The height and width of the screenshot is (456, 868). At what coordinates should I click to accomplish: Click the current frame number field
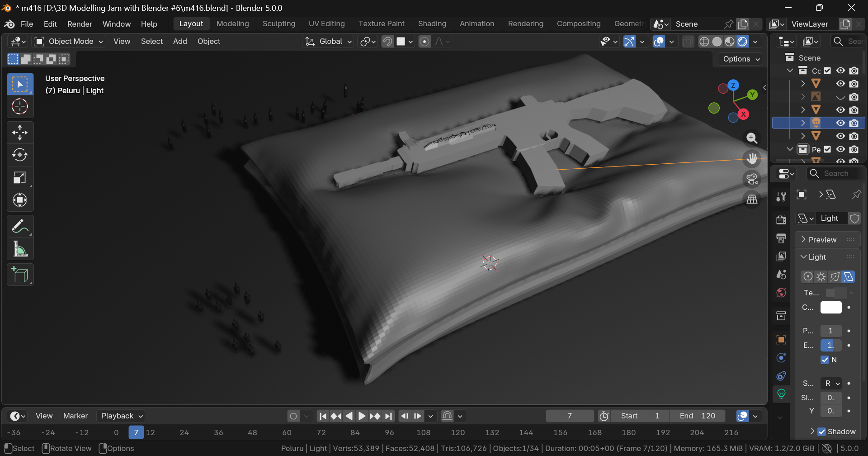[x=570, y=416]
